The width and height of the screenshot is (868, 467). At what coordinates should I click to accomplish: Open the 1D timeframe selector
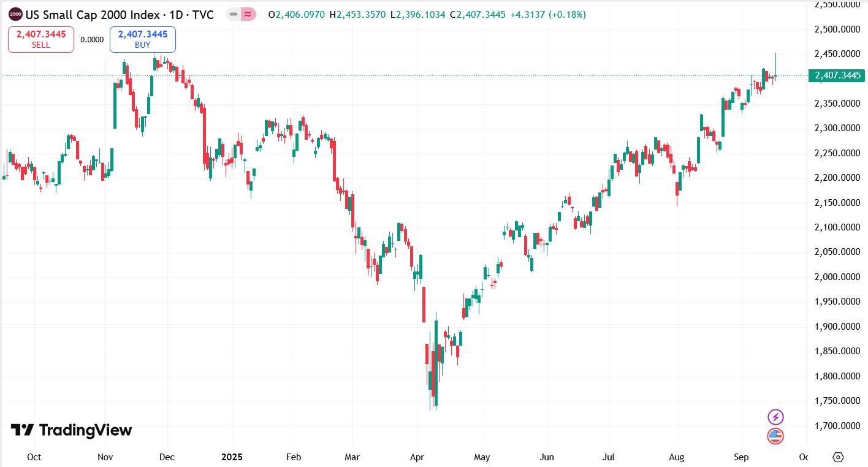pos(178,13)
